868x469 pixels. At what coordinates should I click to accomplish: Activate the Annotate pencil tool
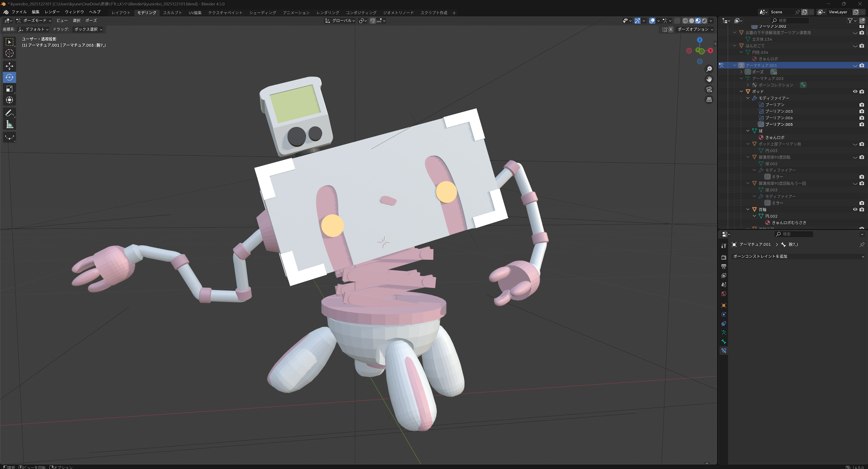pyautogui.click(x=9, y=113)
